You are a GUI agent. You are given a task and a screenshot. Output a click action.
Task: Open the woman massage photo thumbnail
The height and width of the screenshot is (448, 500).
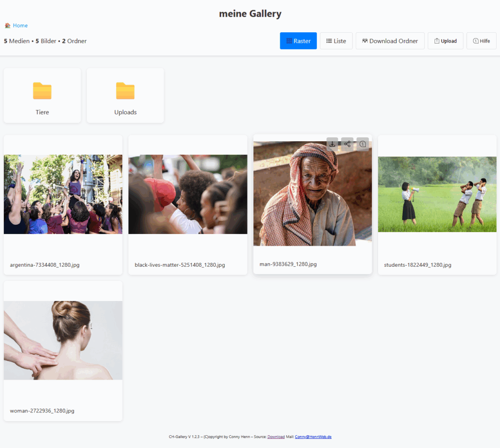[63, 340]
